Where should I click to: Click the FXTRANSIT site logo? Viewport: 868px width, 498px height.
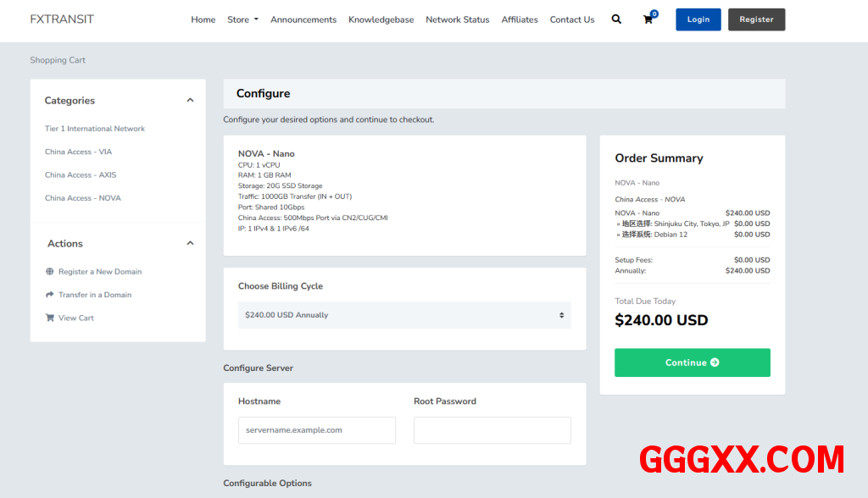[x=62, y=19]
